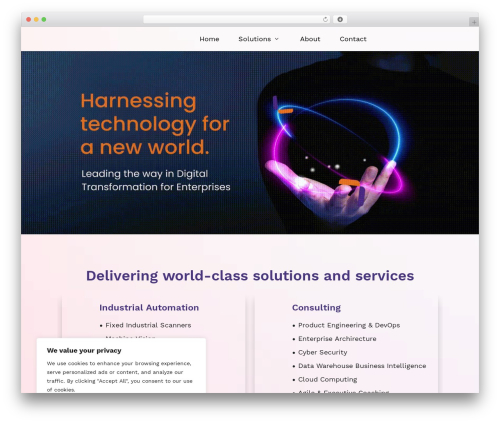The height and width of the screenshot is (423, 500).
Task: Click the hero headline 'Harnessing technology for a new world.'
Action: [155, 124]
